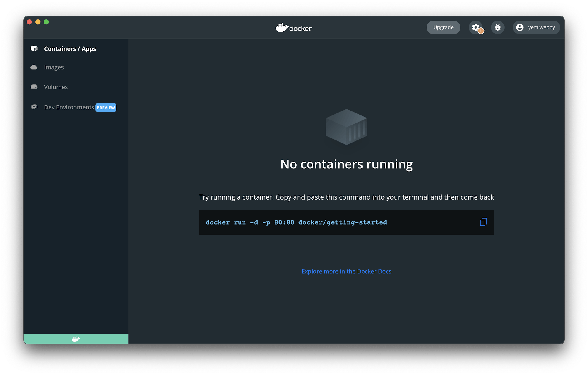This screenshot has height=375, width=588.
Task: Switch to the Images tab
Action: click(54, 67)
